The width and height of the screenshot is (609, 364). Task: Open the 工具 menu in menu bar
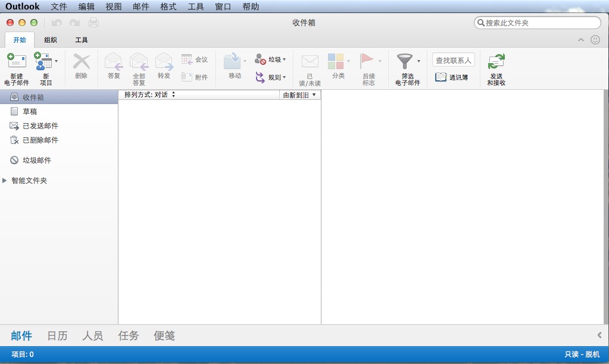[196, 7]
